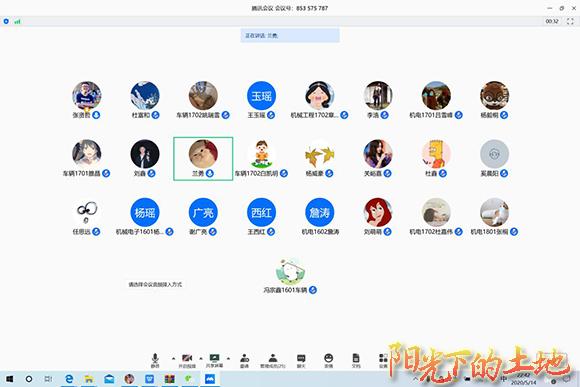Expand the arrow next to the camera button
Screen dimensions: 580x387
pyautogui.click(x=201, y=358)
